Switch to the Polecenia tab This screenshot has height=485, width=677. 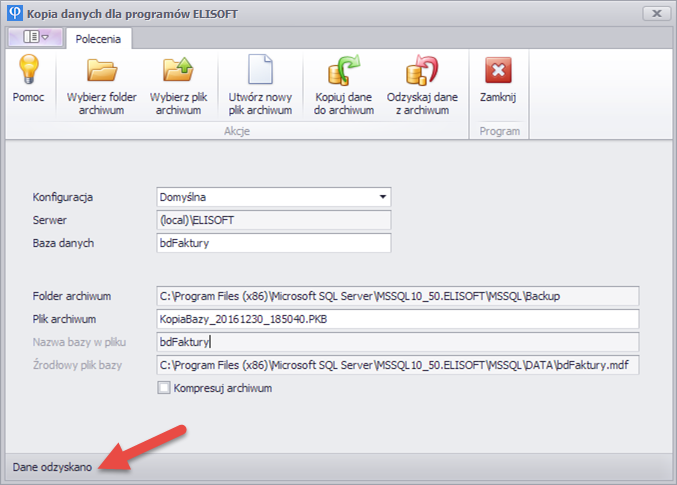[x=98, y=39]
